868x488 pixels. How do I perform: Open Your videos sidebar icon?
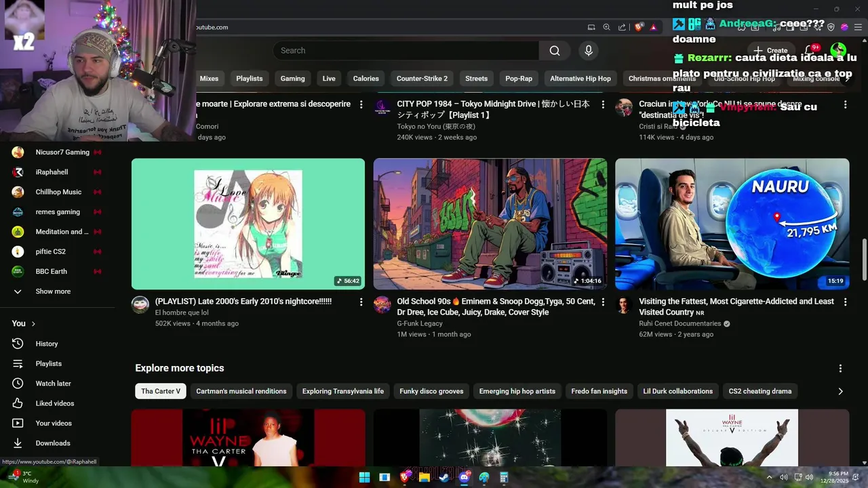[x=18, y=423]
